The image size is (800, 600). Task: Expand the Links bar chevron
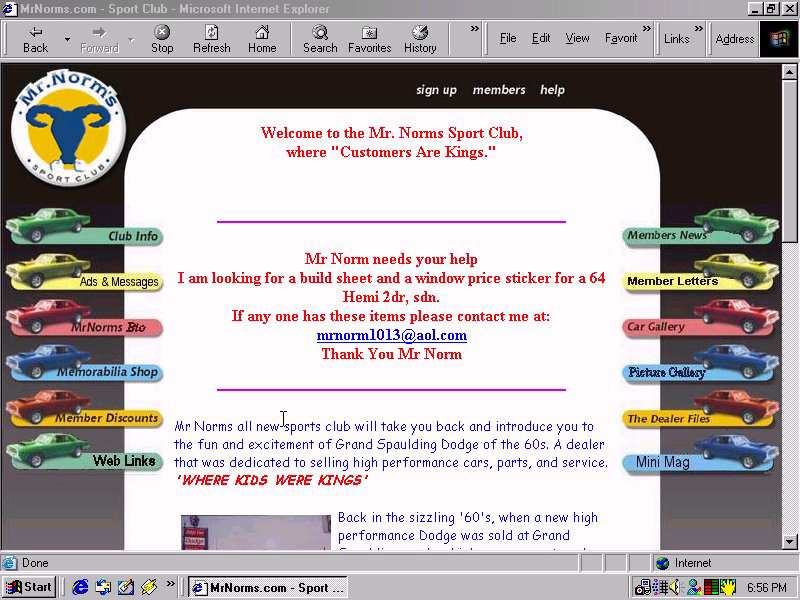(x=698, y=29)
